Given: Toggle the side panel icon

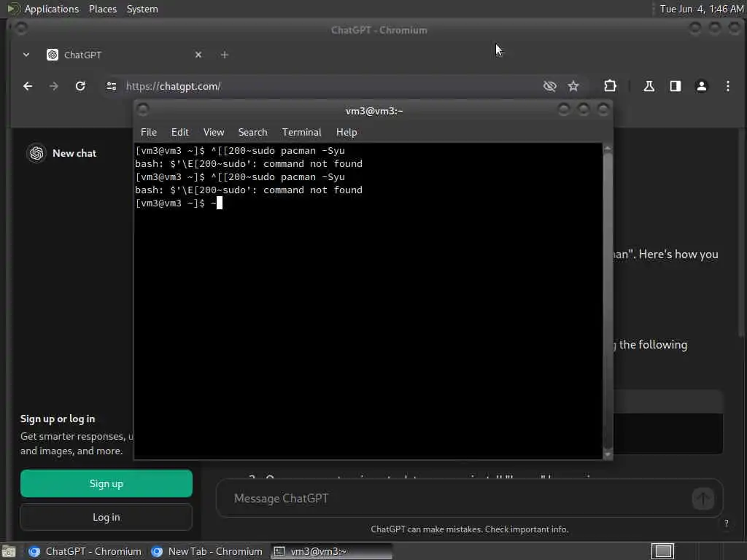Looking at the screenshot, I should [x=675, y=86].
